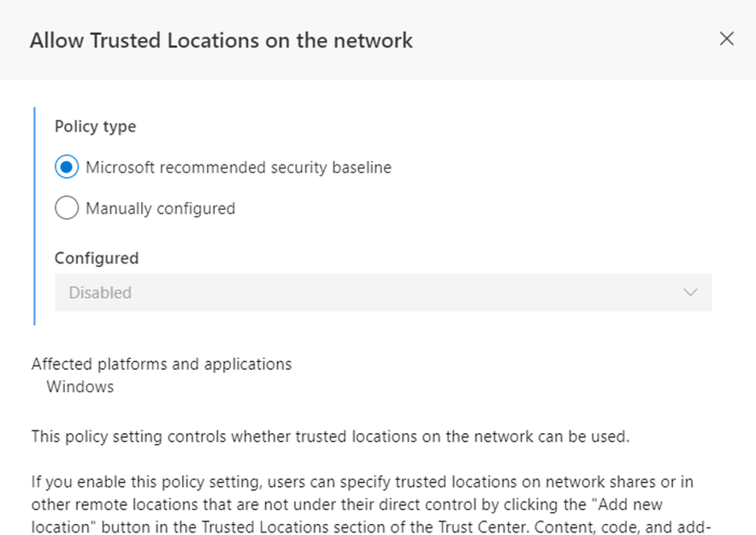Image resolution: width=756 pixels, height=535 pixels.
Task: Click the paragraph starting 'If you enable this policy'
Action: [x=371, y=504]
